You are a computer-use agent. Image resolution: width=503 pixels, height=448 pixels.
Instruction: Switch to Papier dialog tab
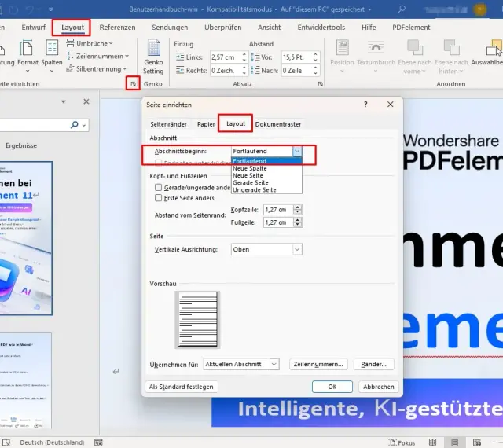click(206, 124)
